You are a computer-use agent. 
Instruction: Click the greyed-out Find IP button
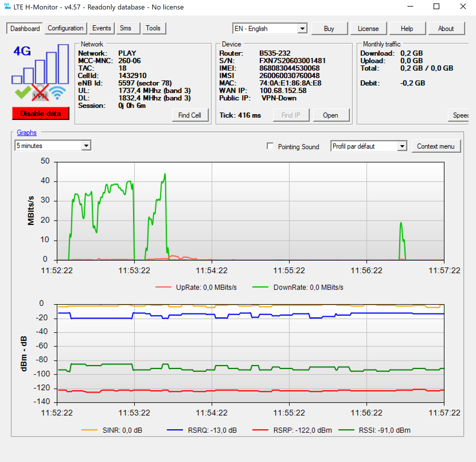(x=291, y=115)
